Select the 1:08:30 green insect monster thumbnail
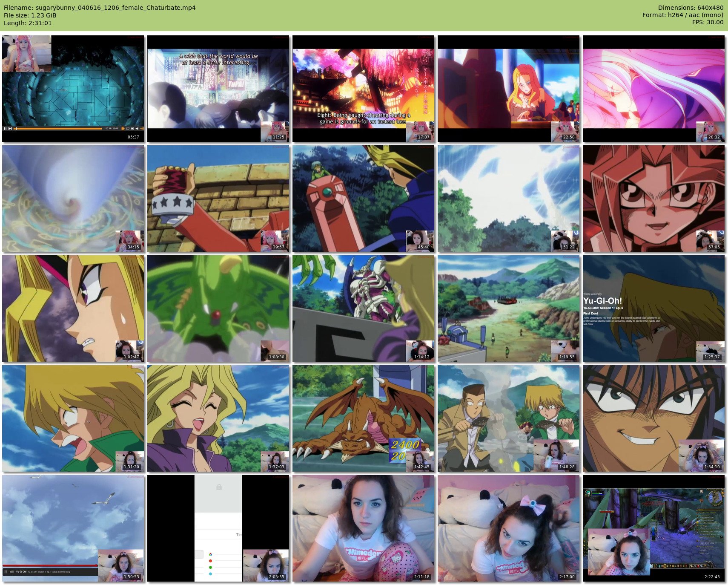728x585 pixels. click(x=218, y=308)
